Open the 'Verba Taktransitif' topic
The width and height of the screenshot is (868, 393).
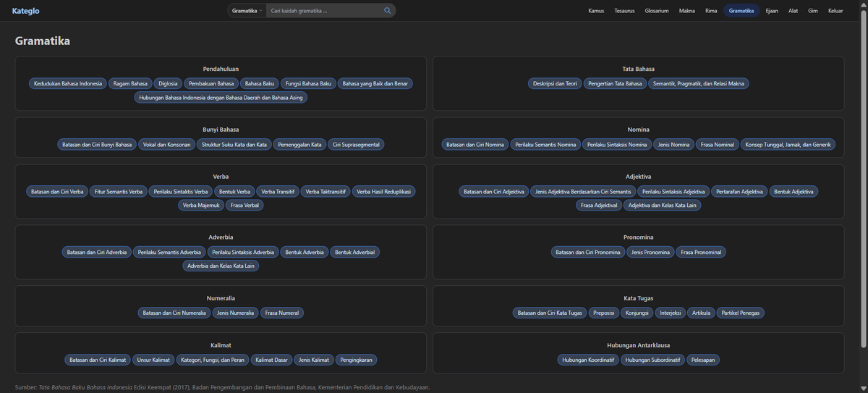(326, 192)
